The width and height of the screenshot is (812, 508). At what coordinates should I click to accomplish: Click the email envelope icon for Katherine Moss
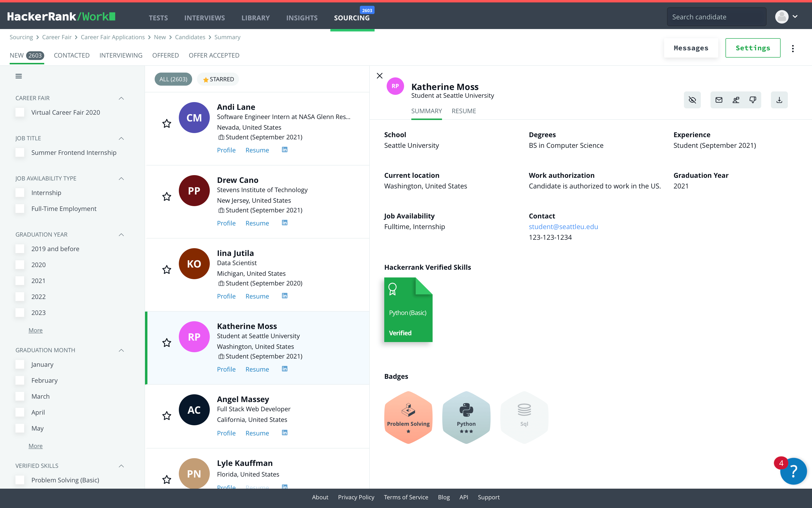point(719,100)
